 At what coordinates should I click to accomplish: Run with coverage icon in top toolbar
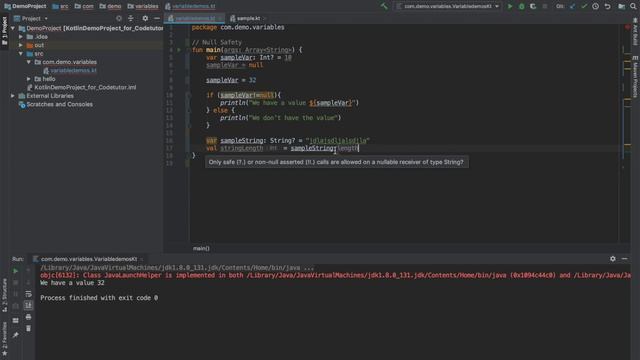(x=533, y=6)
